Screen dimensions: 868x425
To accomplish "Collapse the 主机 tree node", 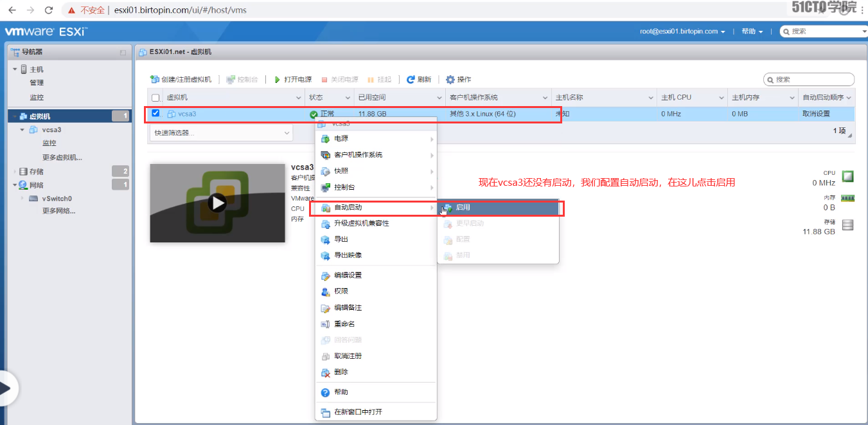I will (x=15, y=69).
